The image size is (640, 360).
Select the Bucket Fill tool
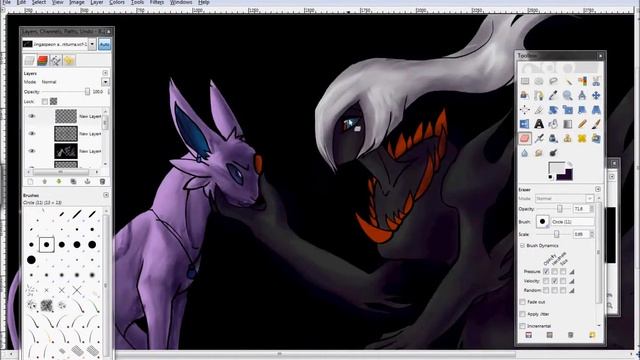pos(553,124)
